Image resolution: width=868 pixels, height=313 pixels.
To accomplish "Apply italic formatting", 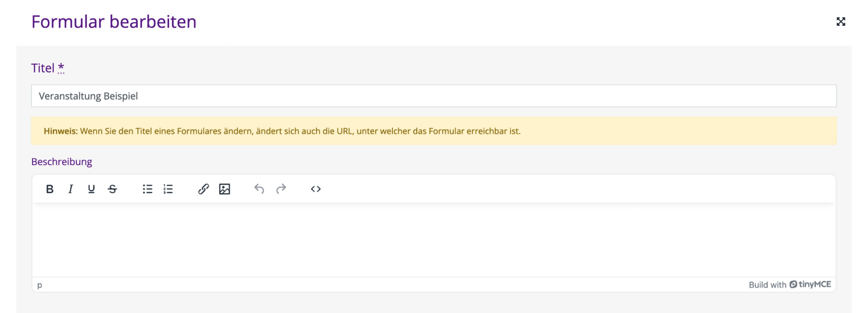I will coord(71,189).
